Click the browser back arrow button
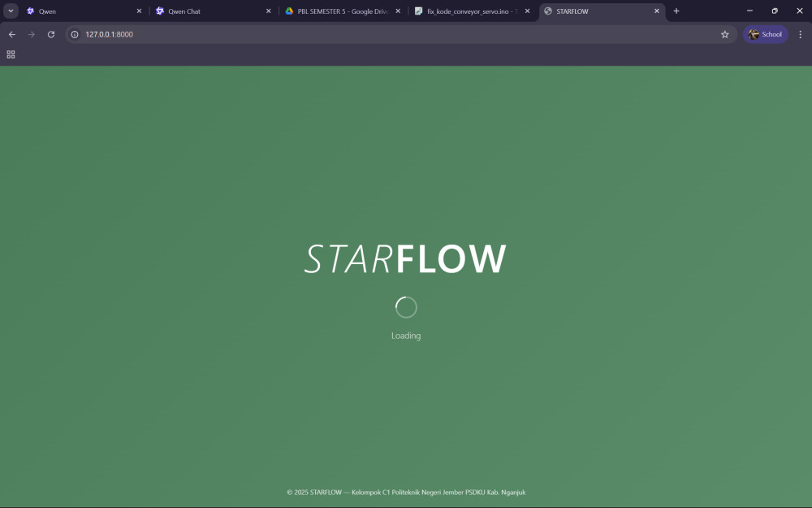812x508 pixels. coord(11,34)
